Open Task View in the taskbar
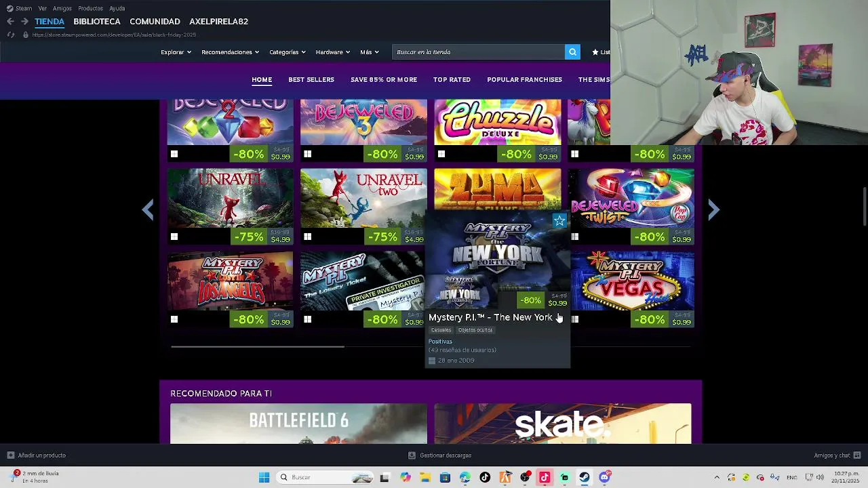 tap(384, 477)
